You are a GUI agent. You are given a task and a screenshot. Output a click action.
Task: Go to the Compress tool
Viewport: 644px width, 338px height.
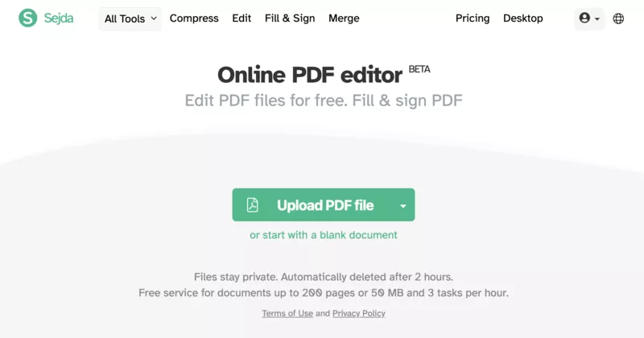pyautogui.click(x=194, y=19)
